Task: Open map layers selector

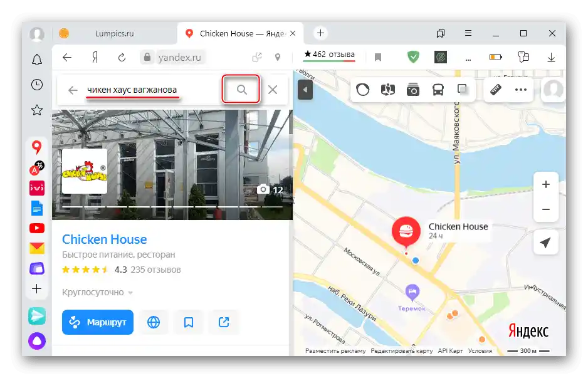Action: (463, 90)
